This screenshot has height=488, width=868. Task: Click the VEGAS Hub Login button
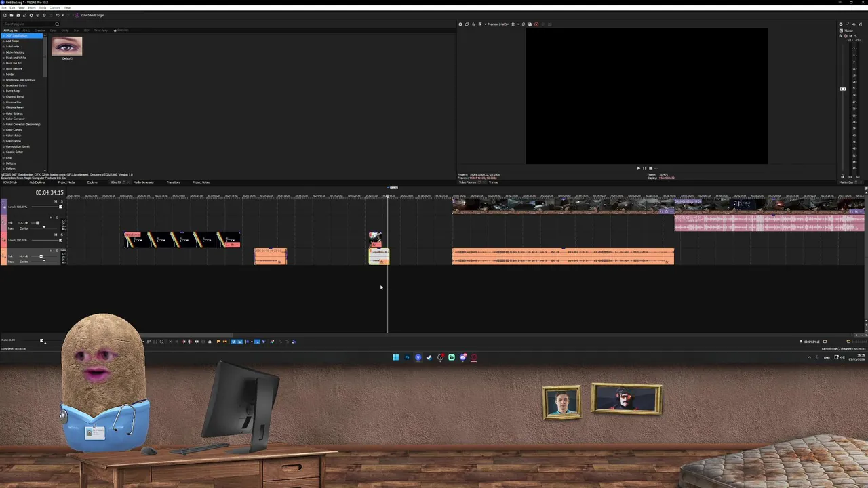pyautogui.click(x=90, y=15)
